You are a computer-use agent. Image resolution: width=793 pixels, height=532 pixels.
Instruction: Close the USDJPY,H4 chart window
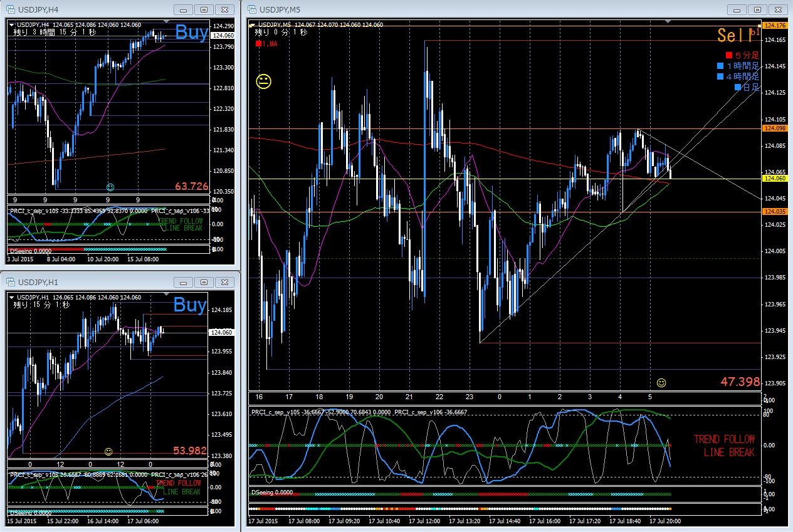tap(223, 9)
